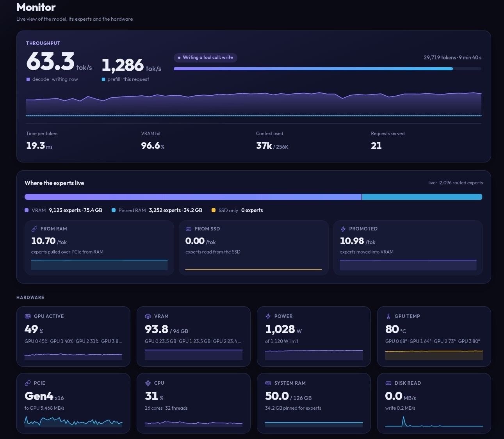The image size is (504, 439).
Task: Click the '10.70 /tok' FROM RAM value
Action: pos(49,241)
